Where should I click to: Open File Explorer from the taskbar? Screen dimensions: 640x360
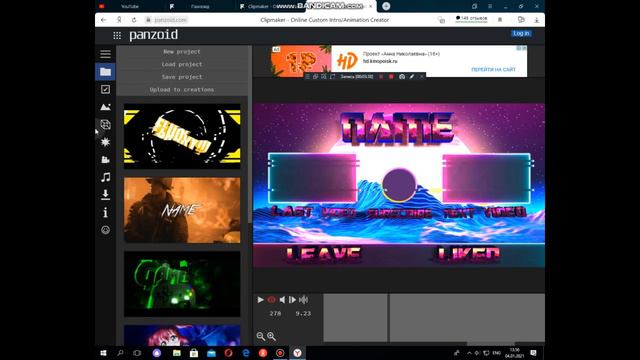coord(176,353)
